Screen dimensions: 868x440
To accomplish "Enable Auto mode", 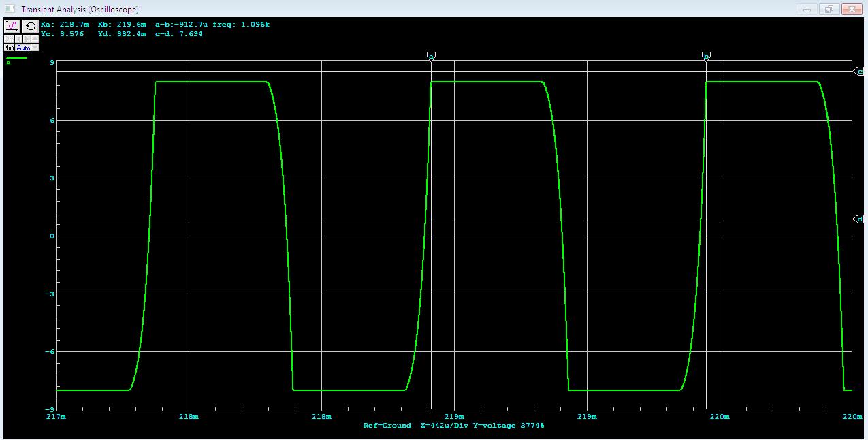I will [x=23, y=48].
